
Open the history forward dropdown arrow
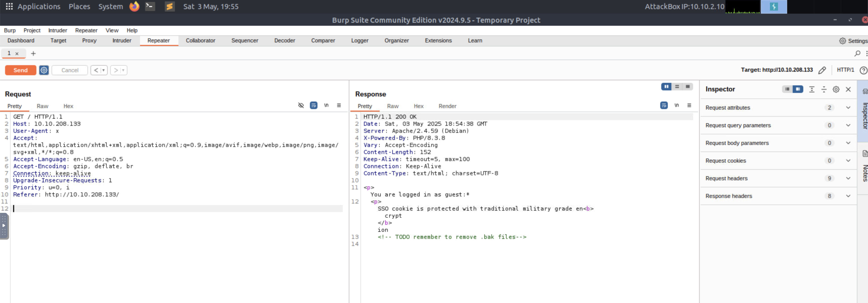(x=123, y=70)
